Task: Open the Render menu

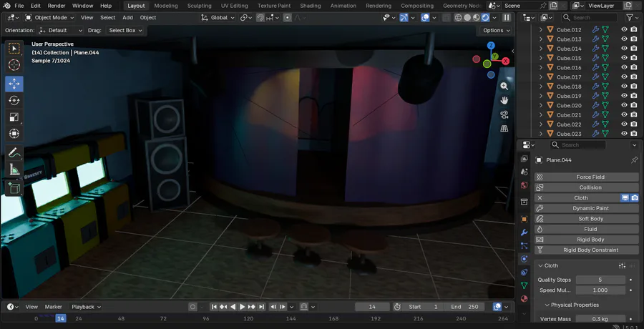Action: click(x=57, y=6)
